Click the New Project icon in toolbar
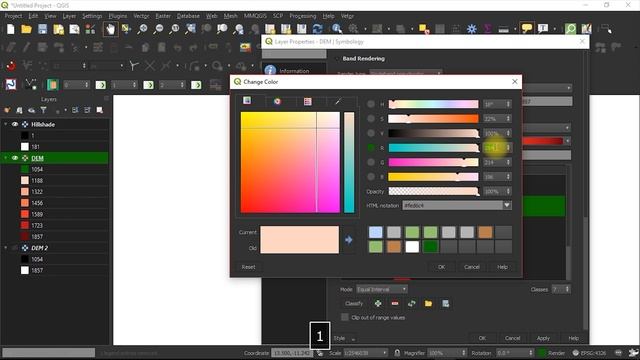Screen dimensions: 640x360 coord(11,29)
